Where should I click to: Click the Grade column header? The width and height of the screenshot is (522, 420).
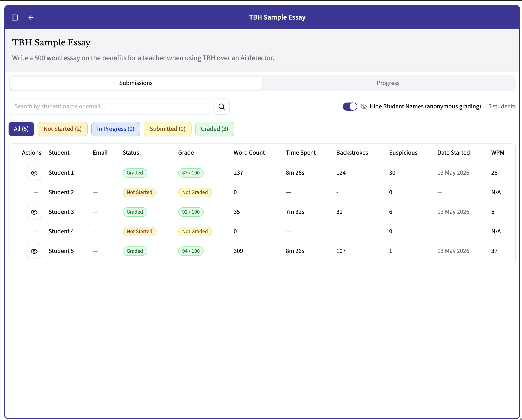[x=186, y=153]
